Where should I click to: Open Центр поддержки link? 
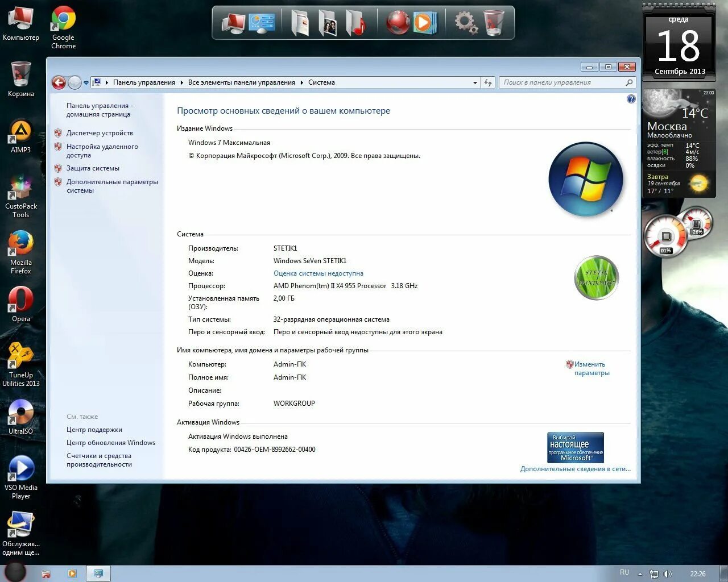tap(94, 430)
